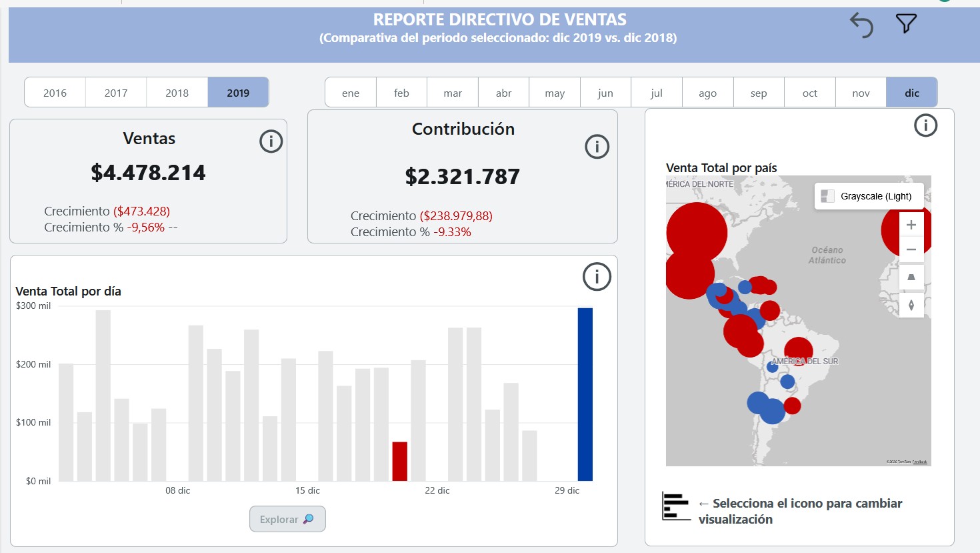Click Ventas growth percent -9,56%
Viewport: 980px width, 553px height.
tap(146, 227)
